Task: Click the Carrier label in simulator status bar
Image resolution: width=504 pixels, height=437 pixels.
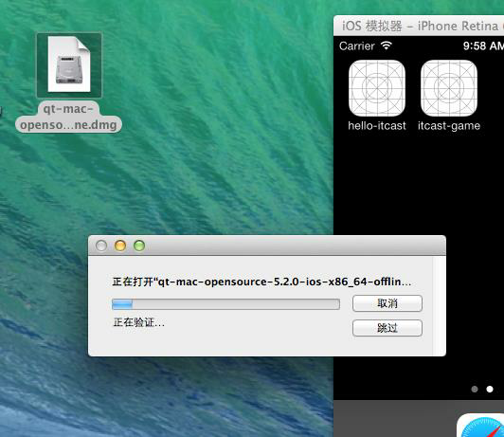Action: 357,46
